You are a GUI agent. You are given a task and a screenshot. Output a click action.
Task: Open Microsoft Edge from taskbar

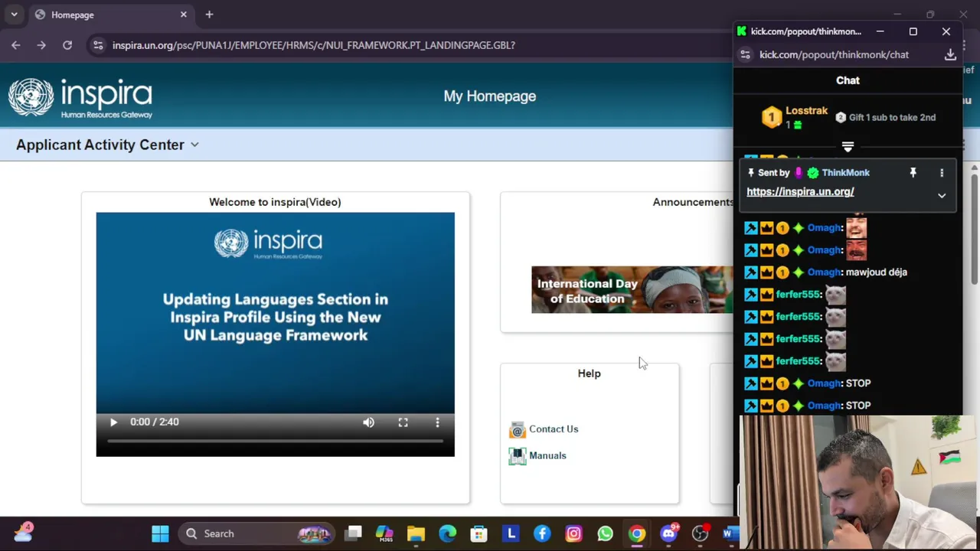pos(447,533)
